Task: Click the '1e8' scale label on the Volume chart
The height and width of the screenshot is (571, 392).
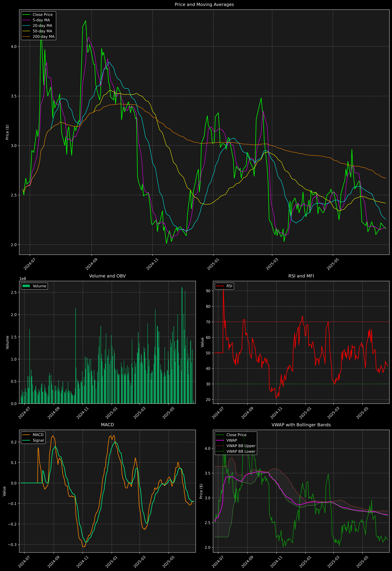Action: pos(23,279)
